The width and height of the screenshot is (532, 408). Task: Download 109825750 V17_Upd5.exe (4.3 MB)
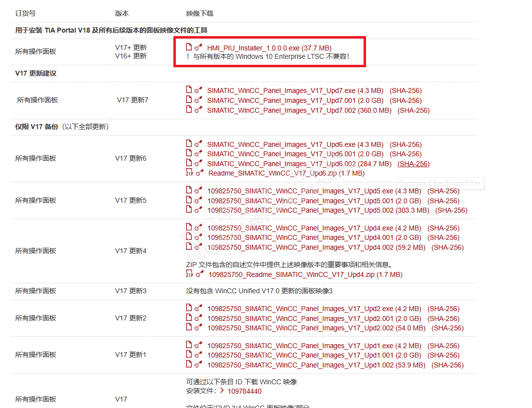point(314,191)
